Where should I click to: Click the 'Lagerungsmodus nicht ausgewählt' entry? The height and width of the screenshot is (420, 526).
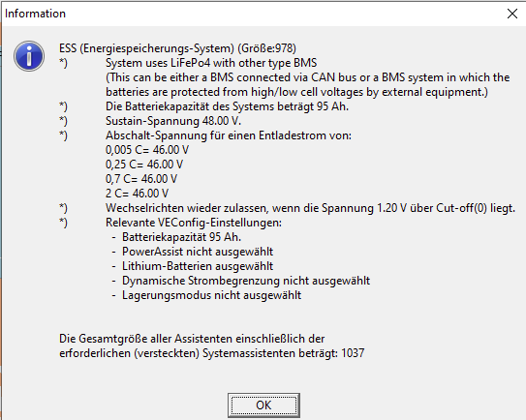coord(211,295)
